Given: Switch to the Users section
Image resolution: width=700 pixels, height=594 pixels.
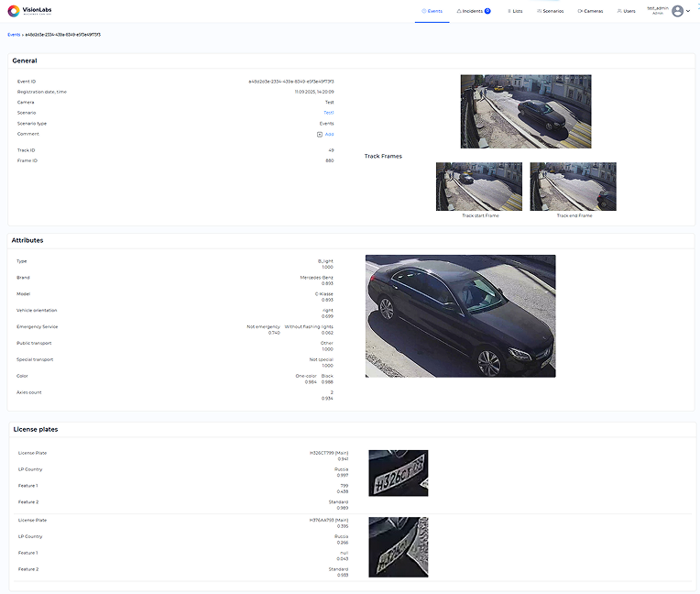Looking at the screenshot, I should [x=626, y=11].
